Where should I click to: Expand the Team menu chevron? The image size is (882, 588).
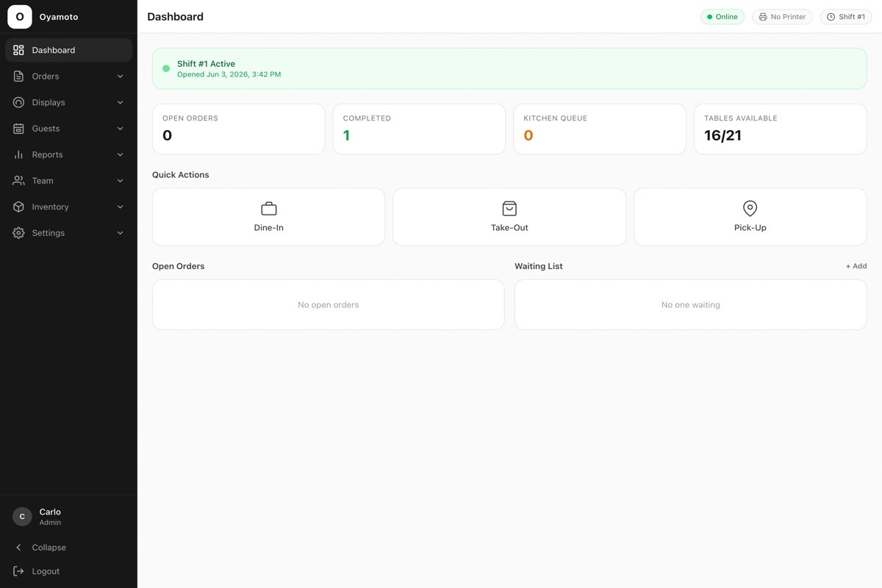[121, 181]
